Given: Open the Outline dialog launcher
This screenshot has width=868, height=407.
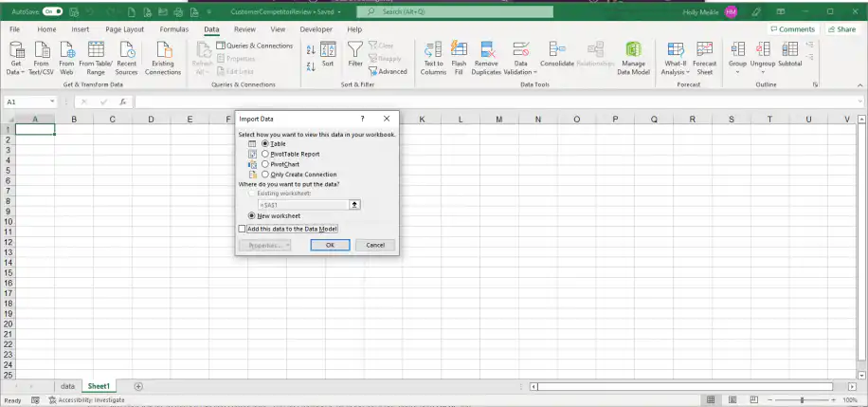Looking at the screenshot, I should (x=815, y=84).
